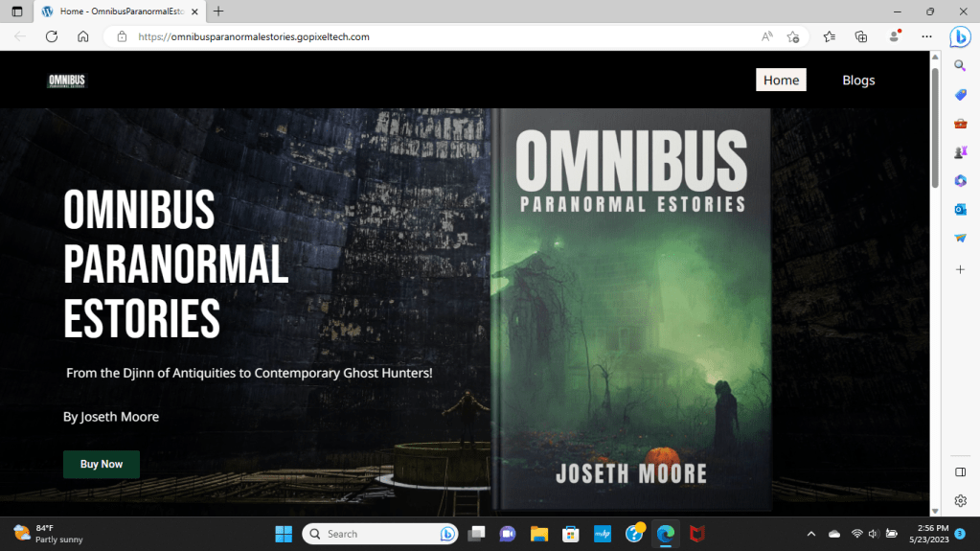Toggle the sidebar visibility button
Screen dimensions: 980x551
coord(960,471)
